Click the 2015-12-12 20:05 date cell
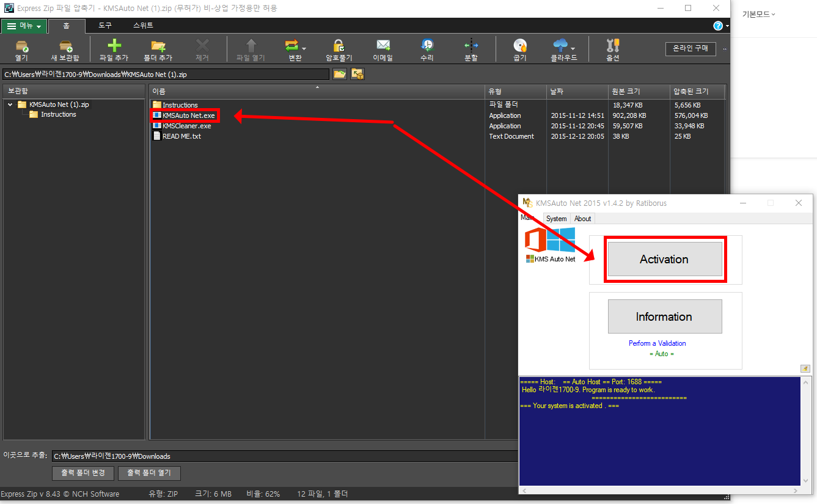817x504 pixels. pos(577,136)
